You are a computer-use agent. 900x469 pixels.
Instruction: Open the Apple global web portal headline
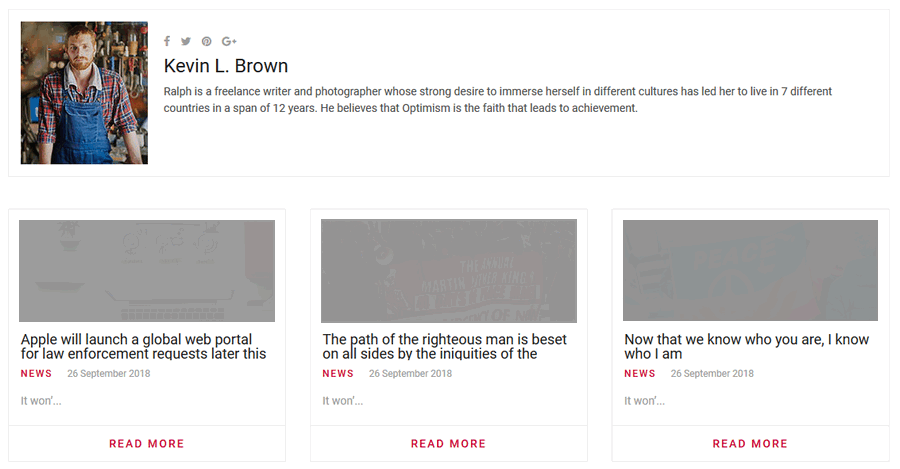[144, 346]
